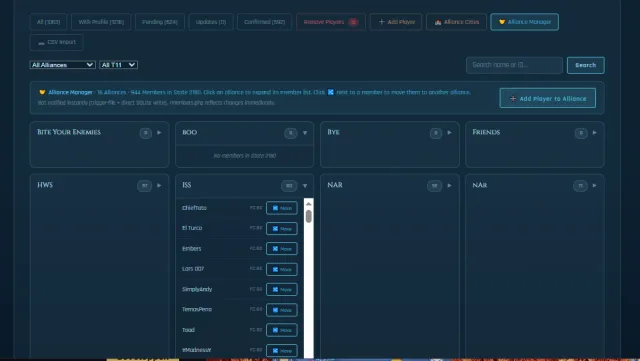Image resolution: width=640 pixels, height=361 pixels.
Task: Move member ChiefTuto to another alliance
Action: coord(282,208)
